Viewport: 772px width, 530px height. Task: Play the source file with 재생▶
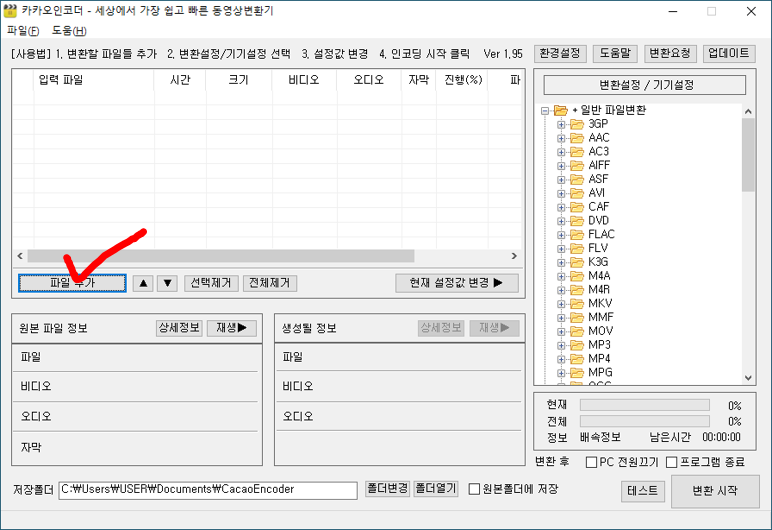click(x=232, y=328)
